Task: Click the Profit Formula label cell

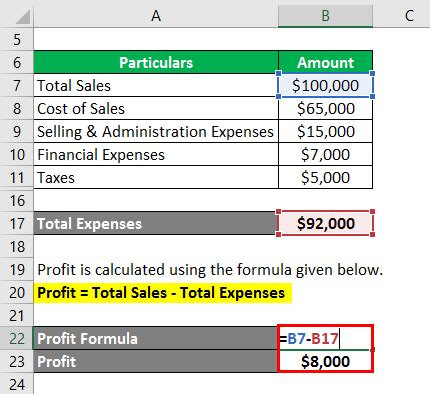Action: click(x=156, y=338)
